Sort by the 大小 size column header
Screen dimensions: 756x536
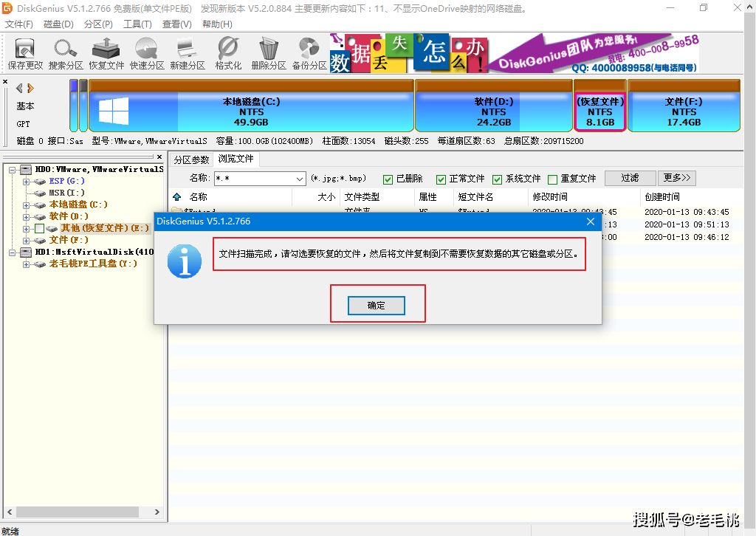326,196
